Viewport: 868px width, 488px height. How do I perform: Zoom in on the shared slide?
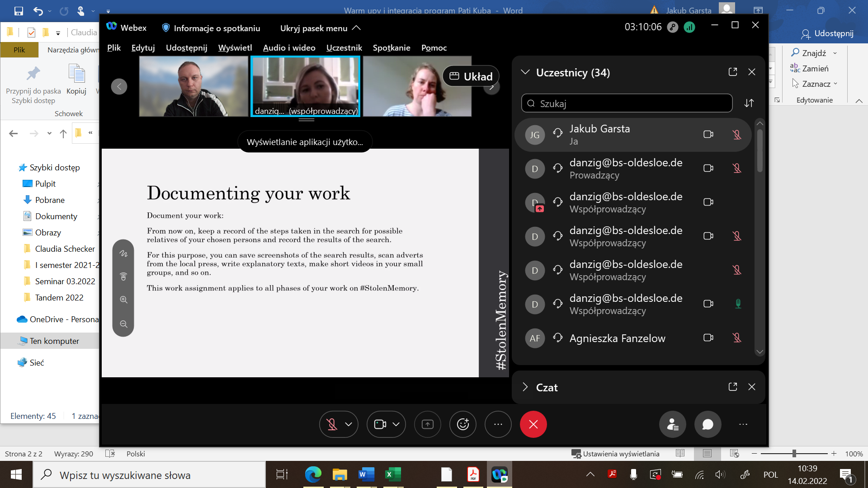coord(123,300)
